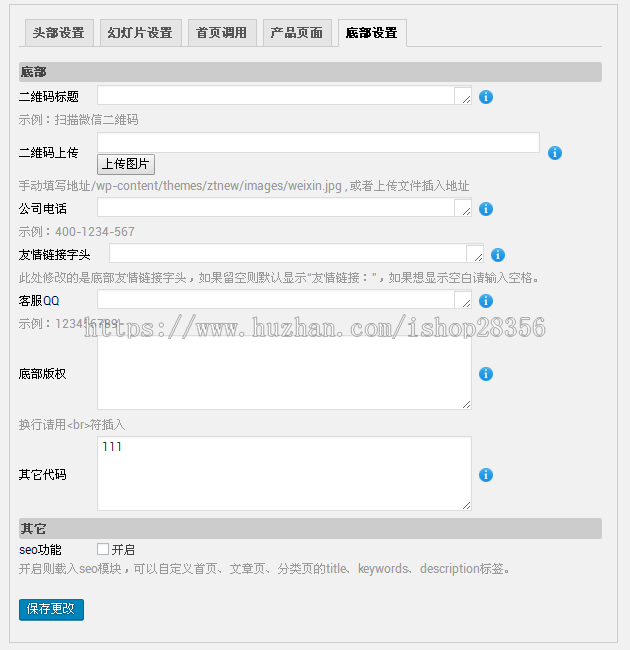Click the seo功能 label

(40, 550)
